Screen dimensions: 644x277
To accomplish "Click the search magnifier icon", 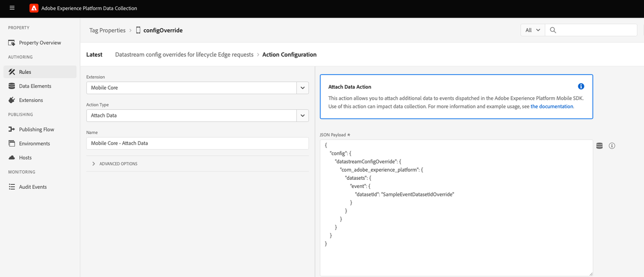I will pos(553,30).
